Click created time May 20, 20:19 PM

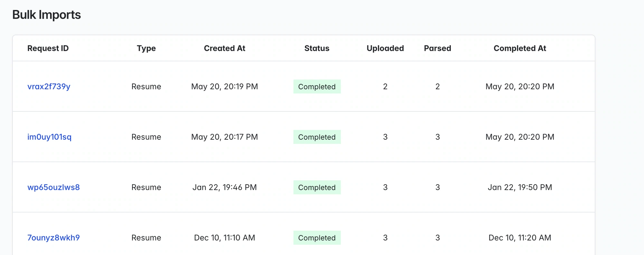(x=224, y=87)
